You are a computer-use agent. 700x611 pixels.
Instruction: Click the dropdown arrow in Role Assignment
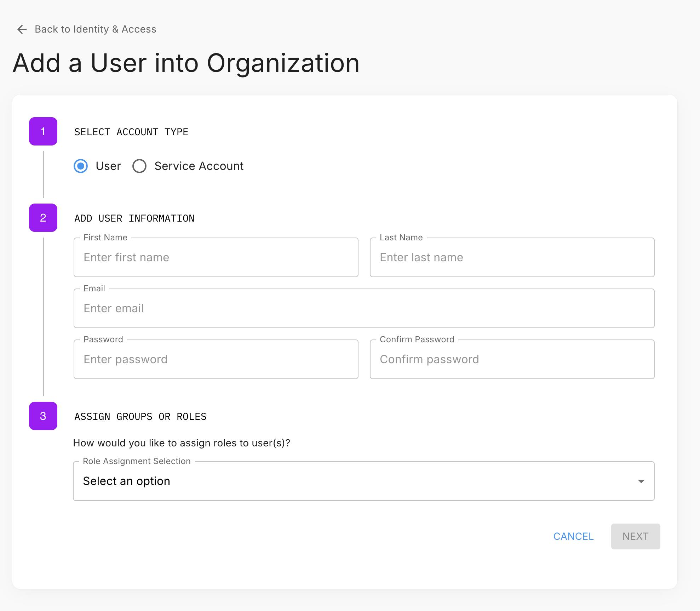(641, 481)
